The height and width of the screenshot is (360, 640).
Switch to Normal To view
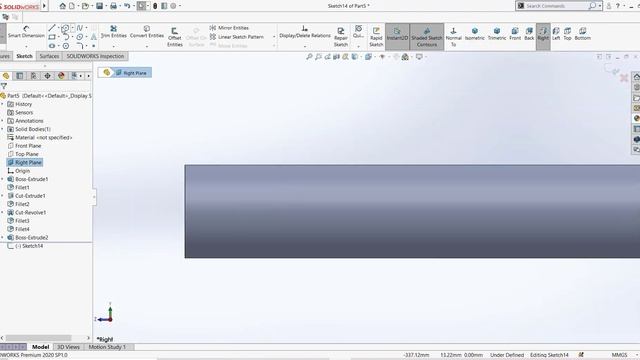pos(453,37)
